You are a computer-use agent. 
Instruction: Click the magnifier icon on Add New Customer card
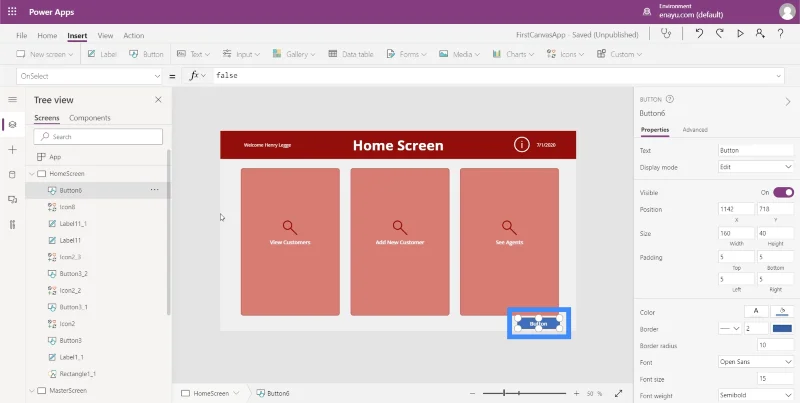click(x=400, y=228)
